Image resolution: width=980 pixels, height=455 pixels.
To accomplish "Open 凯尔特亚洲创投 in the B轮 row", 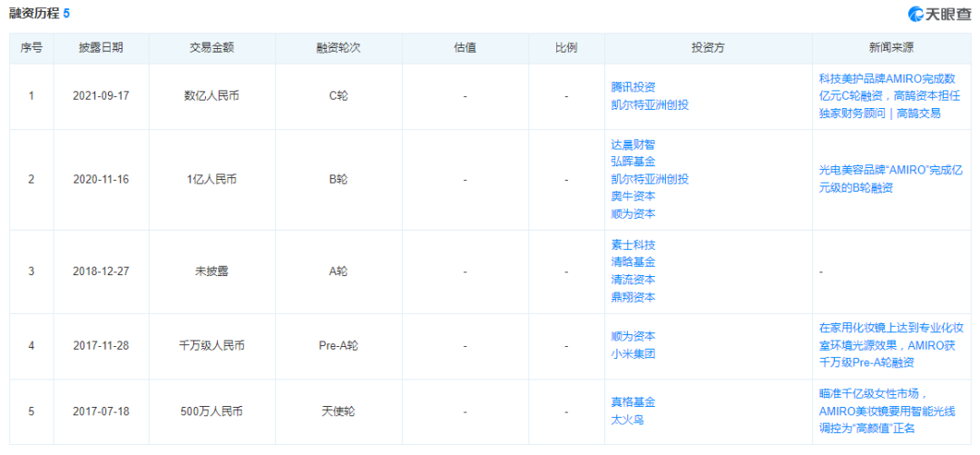I will point(650,179).
